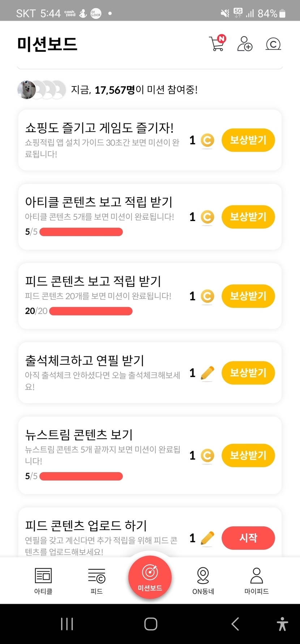This screenshot has height=644, width=300.
Task: Tap 시작 on 피드 콘텐츠 업로드 하기
Action: [x=248, y=538]
